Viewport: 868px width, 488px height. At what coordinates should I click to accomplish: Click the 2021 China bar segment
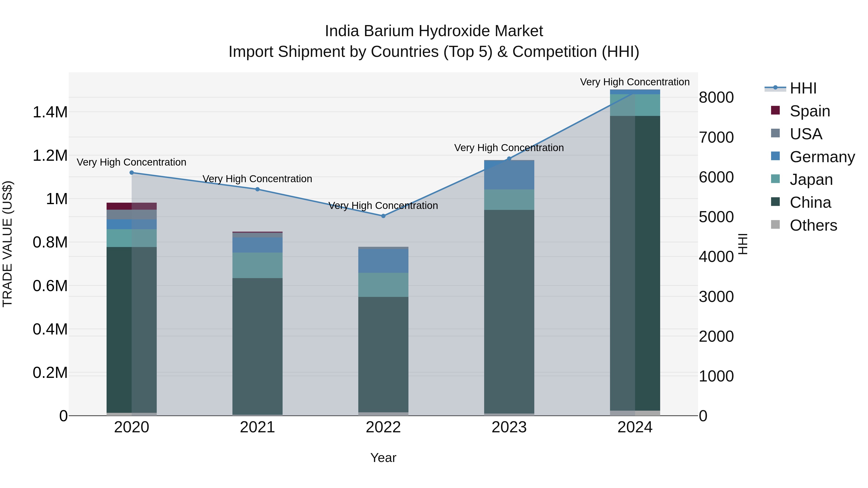click(x=258, y=346)
